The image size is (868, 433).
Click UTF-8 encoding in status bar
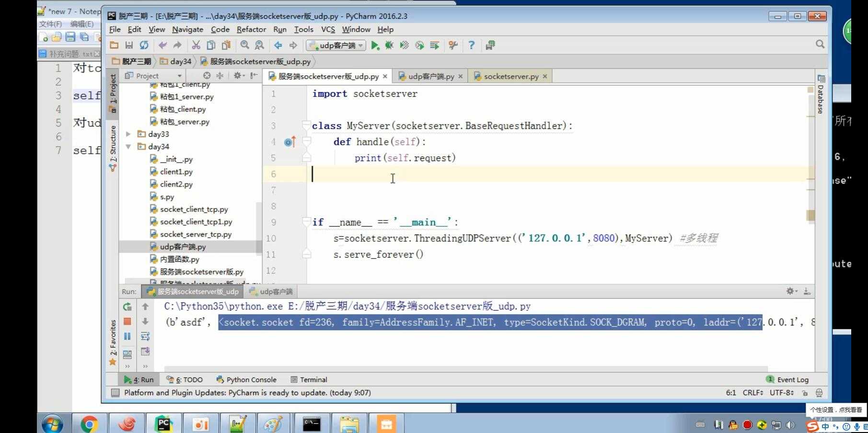pos(782,393)
